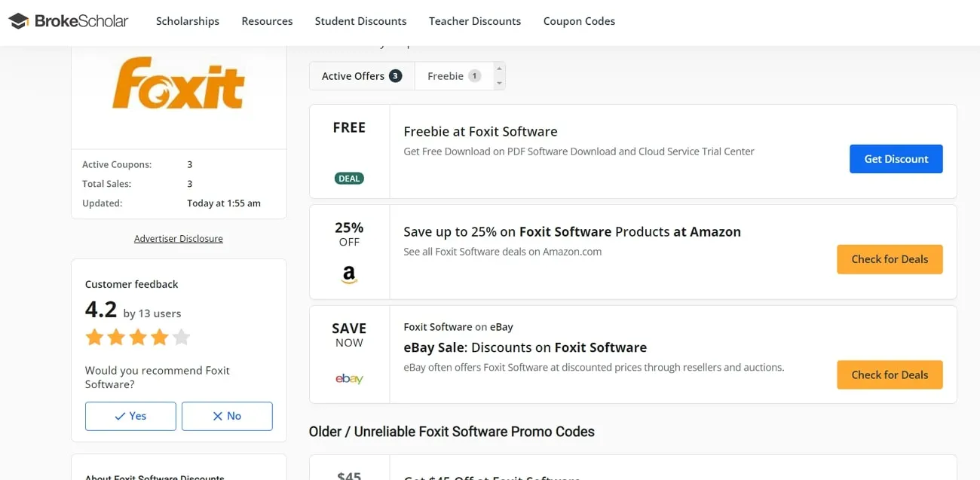Open the Advertiser Disclosure link

[x=178, y=238]
